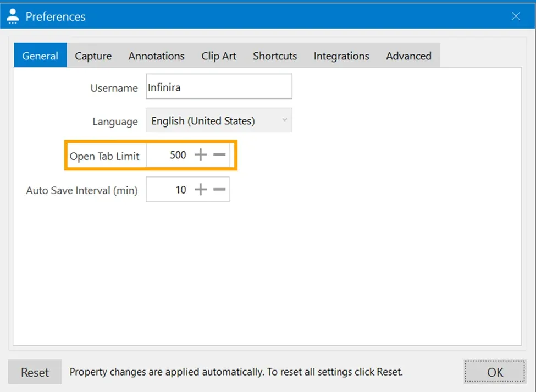
Task: Click the Auto Save Interval value 10
Action: (x=181, y=190)
